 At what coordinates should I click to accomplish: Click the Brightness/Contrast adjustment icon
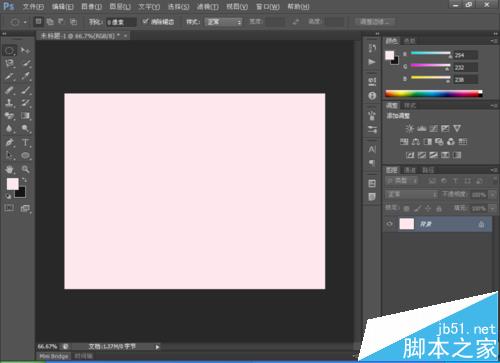pos(410,129)
